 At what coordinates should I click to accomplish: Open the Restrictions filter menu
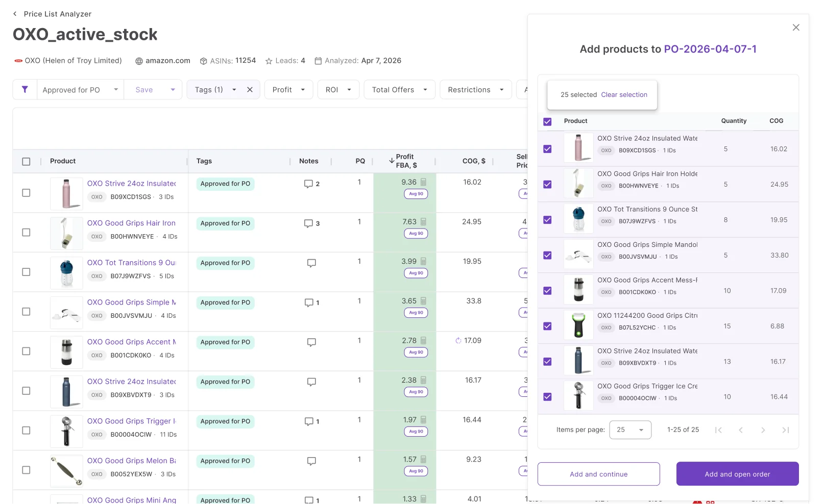pos(475,90)
